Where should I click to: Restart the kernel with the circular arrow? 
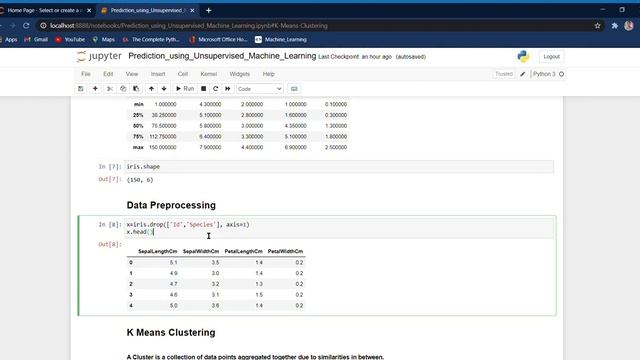click(216, 89)
